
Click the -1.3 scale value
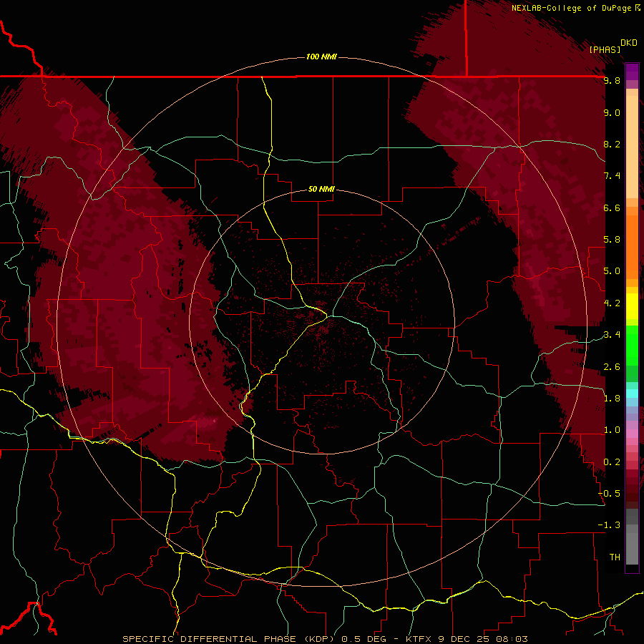tap(610, 525)
